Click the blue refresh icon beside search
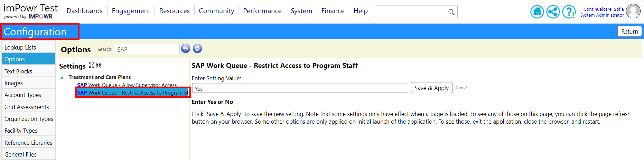The image size is (644, 160). (x=197, y=49)
